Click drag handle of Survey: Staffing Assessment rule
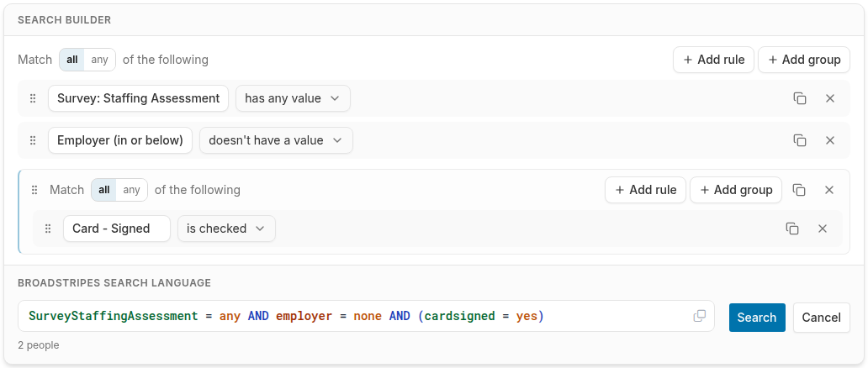This screenshot has height=368, width=868. point(33,98)
